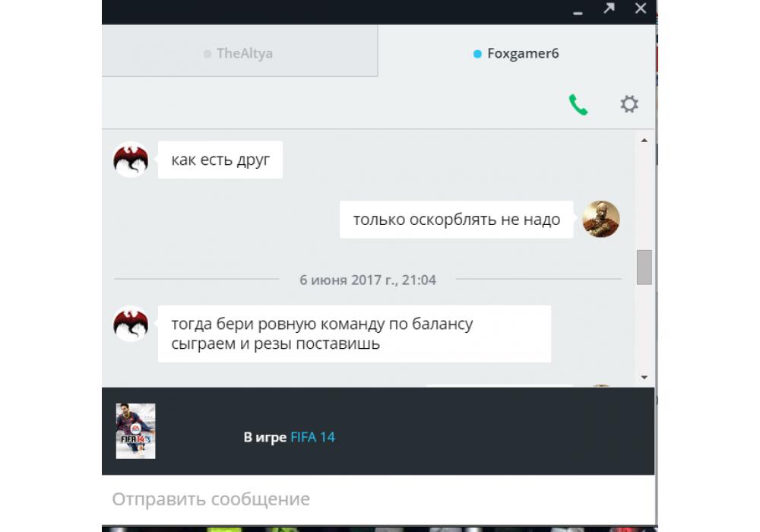Viewport: 760px width, 532px height.
Task: Open chat settings via the gear icon
Action: click(629, 104)
